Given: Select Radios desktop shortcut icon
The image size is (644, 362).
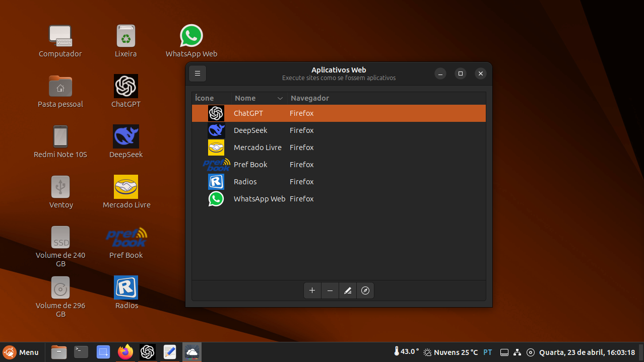Looking at the screenshot, I should pyautogui.click(x=126, y=288).
